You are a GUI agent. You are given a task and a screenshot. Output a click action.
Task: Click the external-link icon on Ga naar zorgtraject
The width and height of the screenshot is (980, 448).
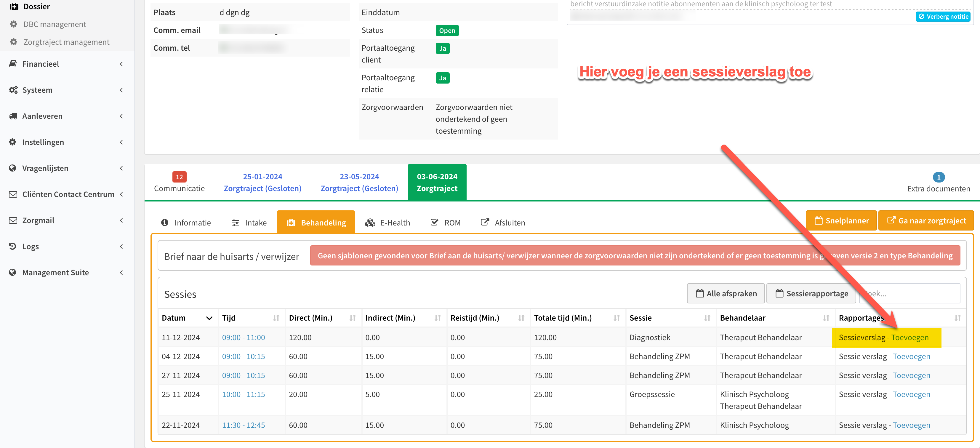(x=891, y=220)
